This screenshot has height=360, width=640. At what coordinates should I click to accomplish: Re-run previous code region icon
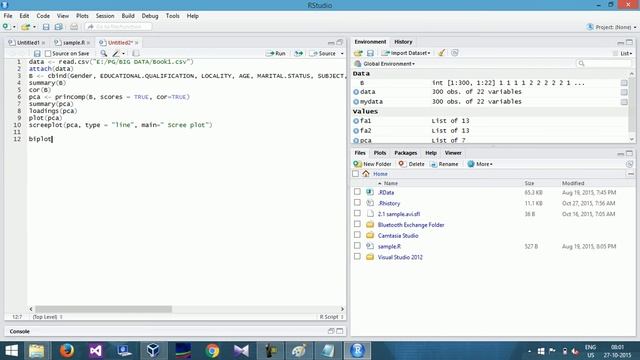click(299, 53)
